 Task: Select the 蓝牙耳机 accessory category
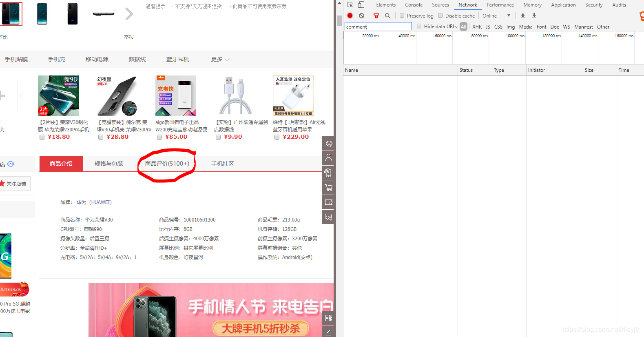178,59
